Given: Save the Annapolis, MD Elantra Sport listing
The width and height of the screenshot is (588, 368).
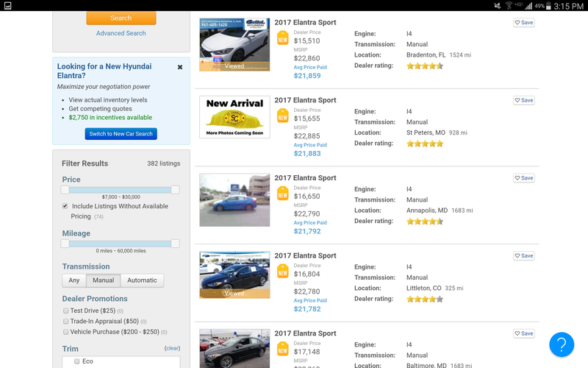Looking at the screenshot, I should (x=524, y=178).
